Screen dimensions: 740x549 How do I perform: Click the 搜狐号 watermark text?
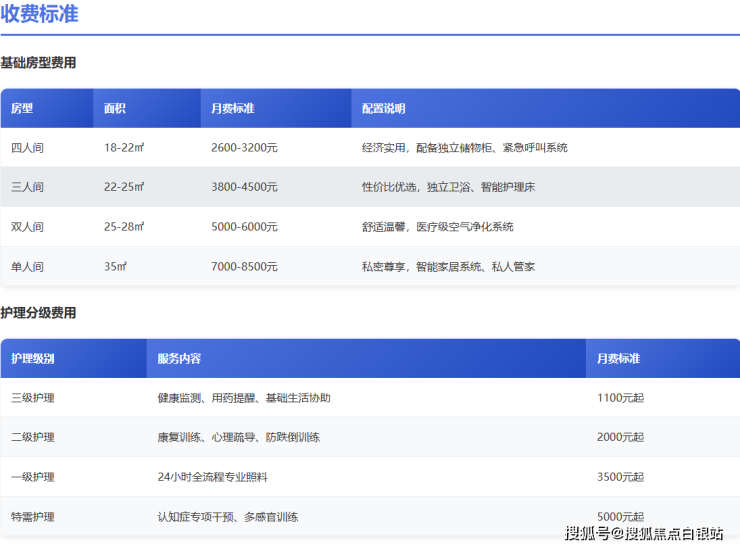(588, 533)
